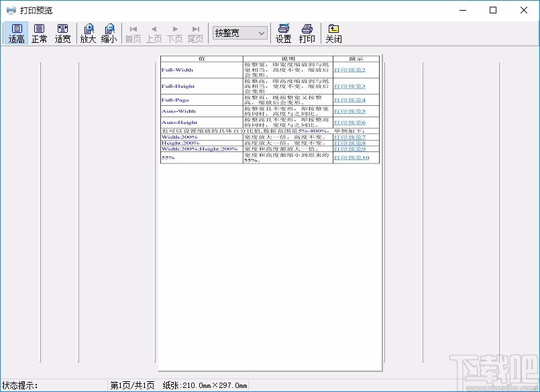Open the 按整宽 scaling dropdown
This screenshot has width=540, height=392.
240,33
